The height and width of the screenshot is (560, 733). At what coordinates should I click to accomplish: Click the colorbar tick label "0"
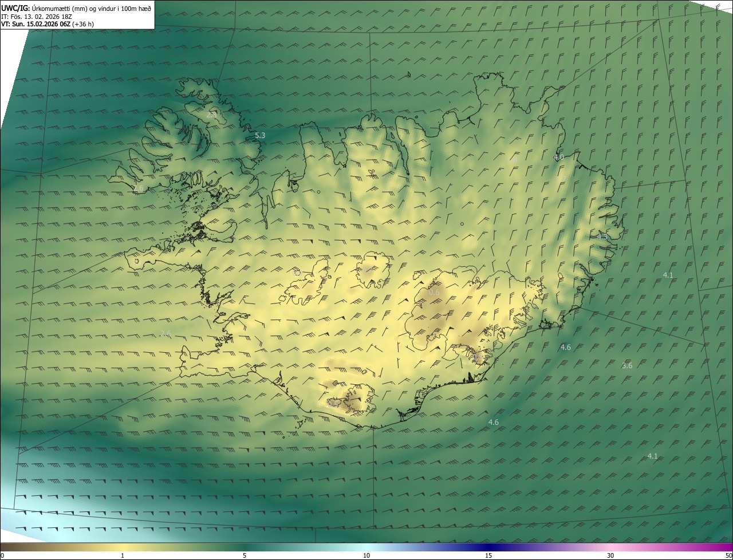[x=2, y=556]
